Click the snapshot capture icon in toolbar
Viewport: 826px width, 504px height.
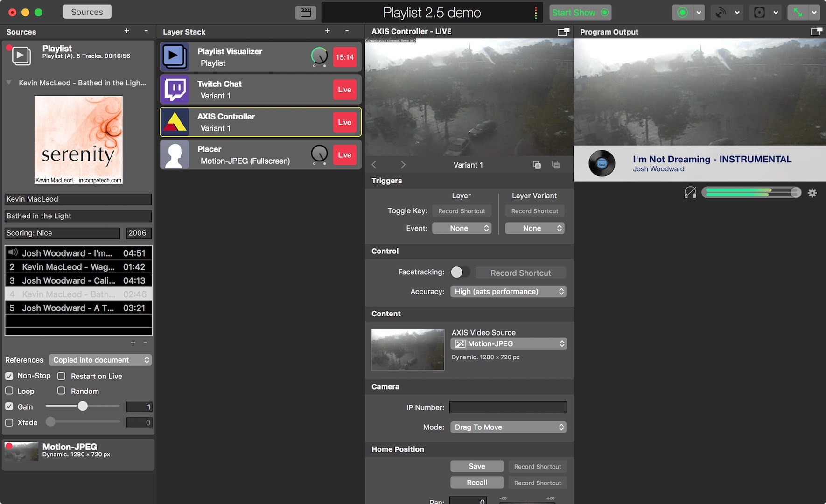tap(759, 13)
